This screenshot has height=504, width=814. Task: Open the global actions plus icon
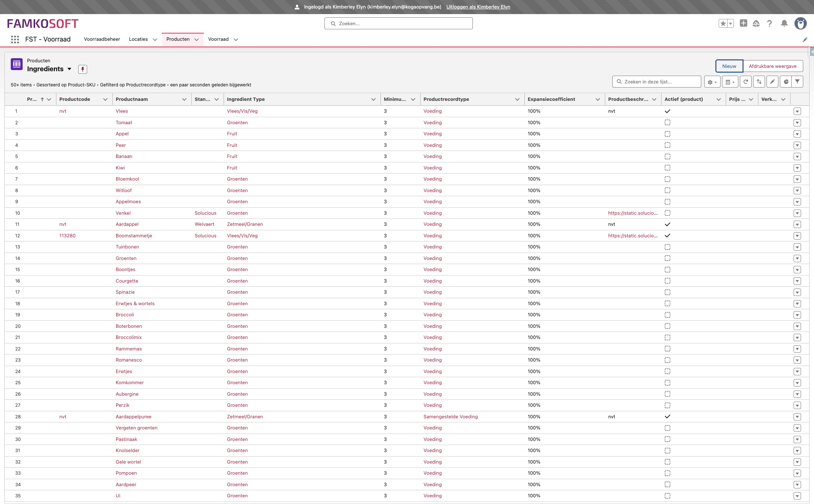[x=743, y=23]
